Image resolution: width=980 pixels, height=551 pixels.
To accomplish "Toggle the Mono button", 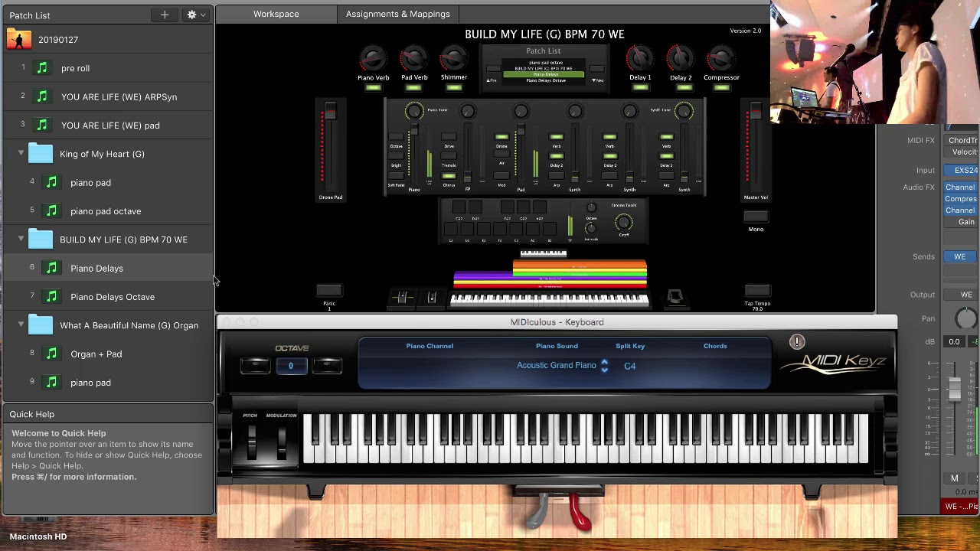I will [756, 217].
